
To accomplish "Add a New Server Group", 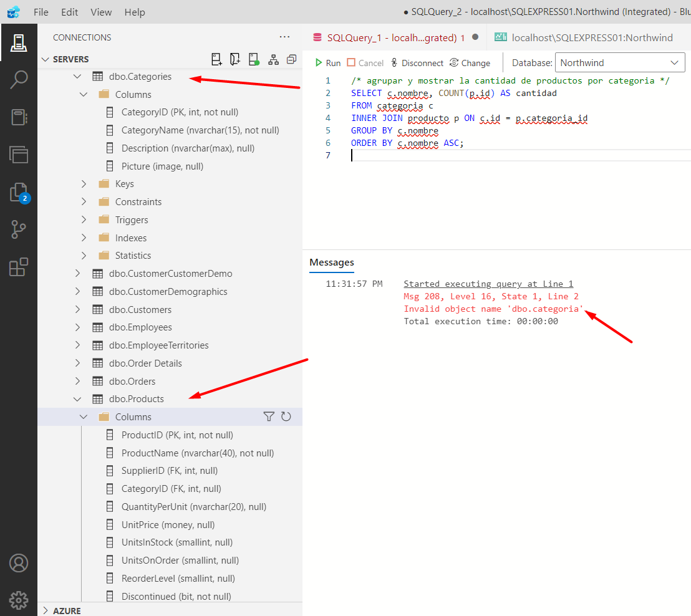I will [x=235, y=59].
